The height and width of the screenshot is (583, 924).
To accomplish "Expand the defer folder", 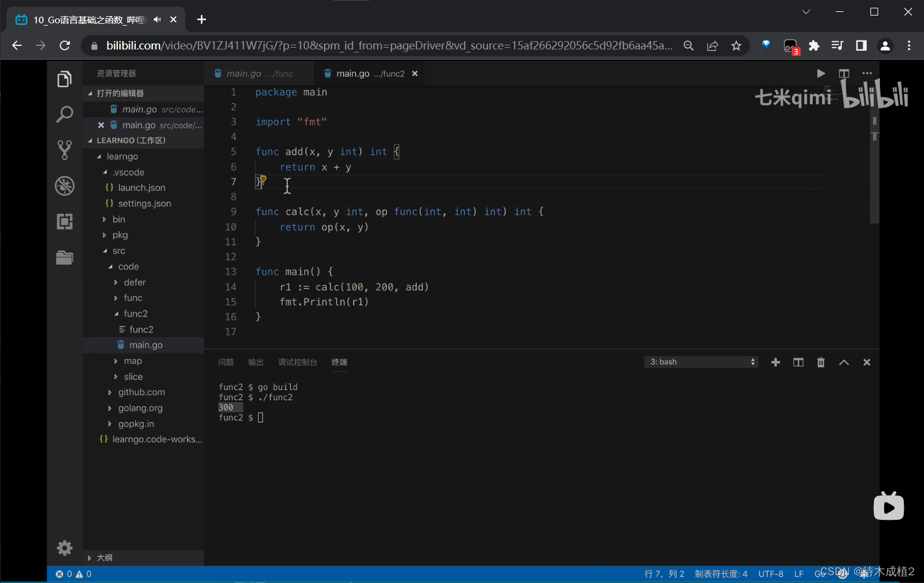I will [143, 283].
